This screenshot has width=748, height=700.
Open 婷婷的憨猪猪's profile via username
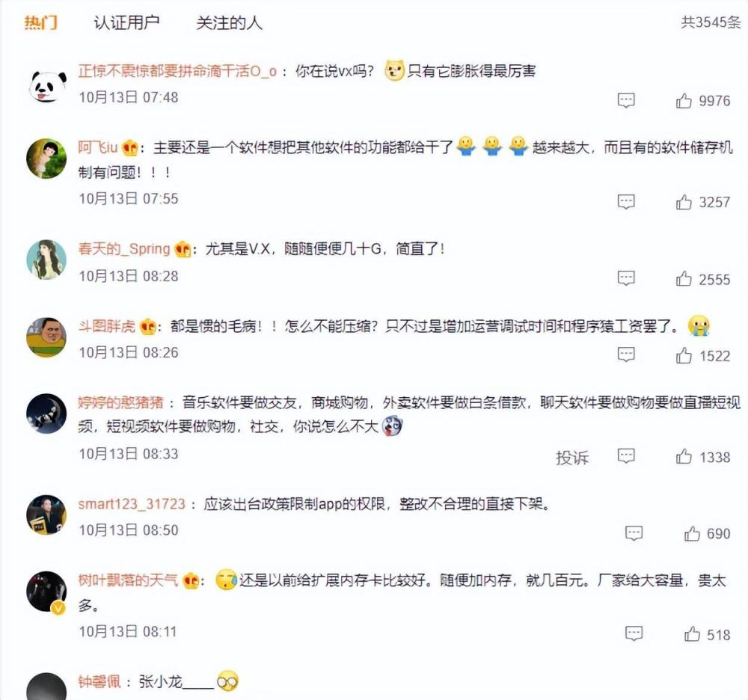pyautogui.click(x=120, y=402)
